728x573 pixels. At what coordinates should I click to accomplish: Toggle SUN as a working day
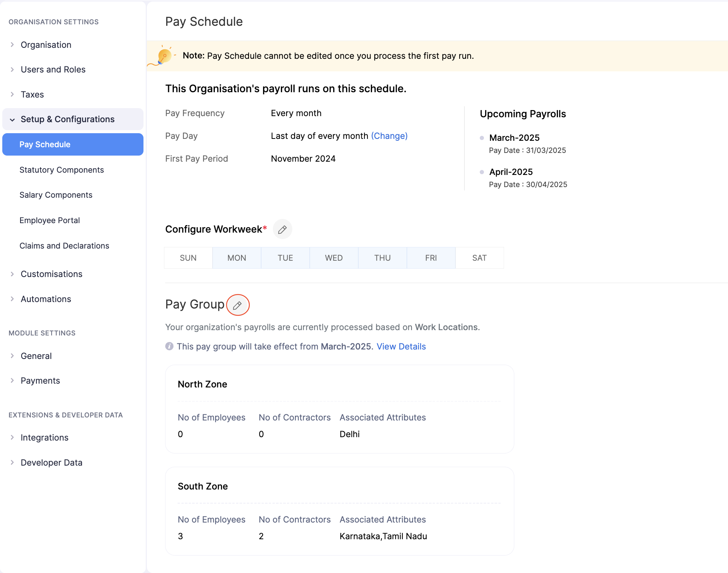click(x=188, y=258)
